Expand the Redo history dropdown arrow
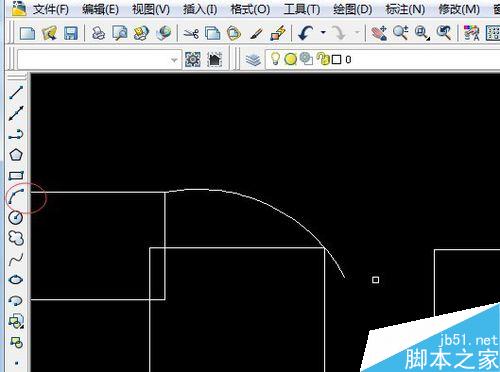Image resolution: width=500 pixels, height=372 pixels. [x=357, y=33]
